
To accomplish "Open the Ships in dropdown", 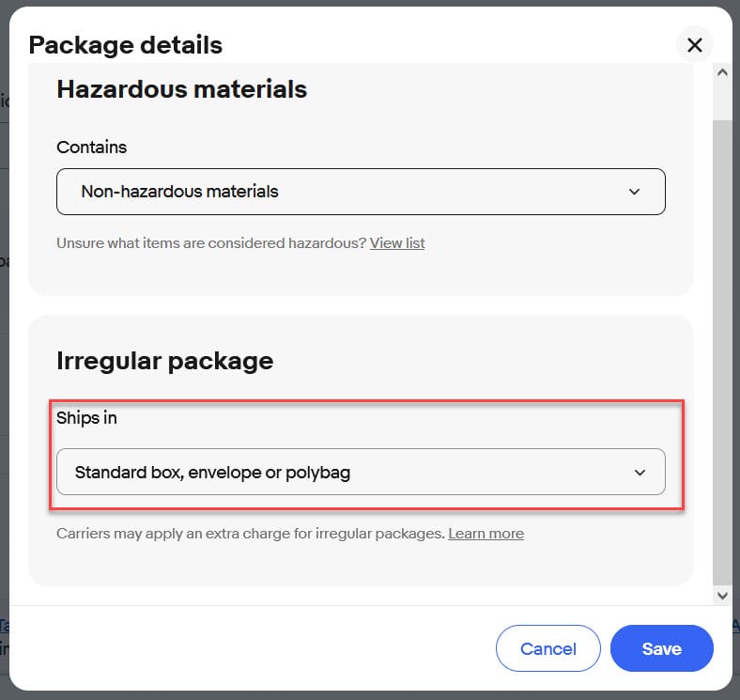I will point(361,472).
